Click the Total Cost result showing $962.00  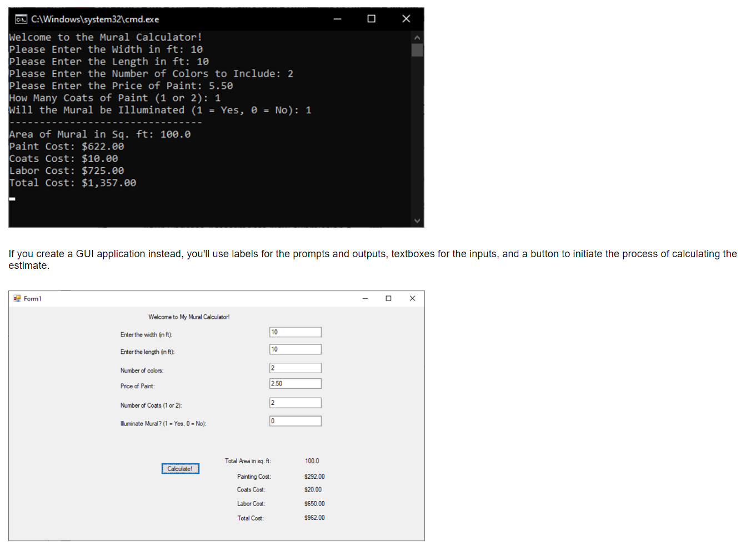[x=314, y=518]
